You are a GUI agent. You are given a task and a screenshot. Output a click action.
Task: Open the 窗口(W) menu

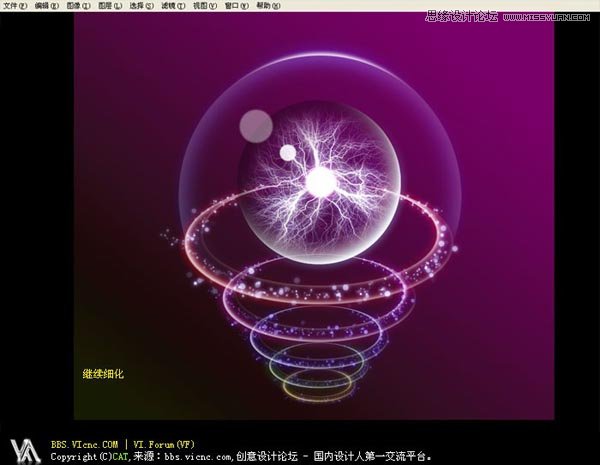(236, 6)
